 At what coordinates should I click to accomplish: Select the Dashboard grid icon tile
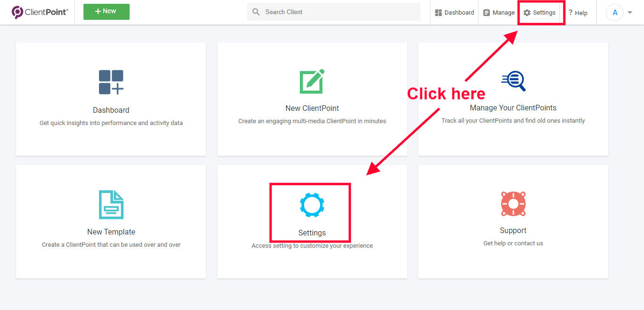(x=111, y=82)
